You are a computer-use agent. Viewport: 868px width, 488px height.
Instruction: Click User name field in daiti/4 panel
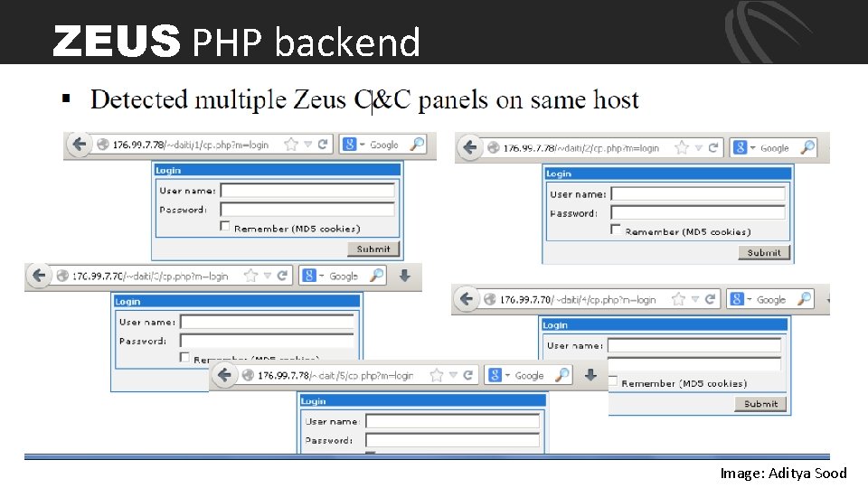[x=694, y=345]
